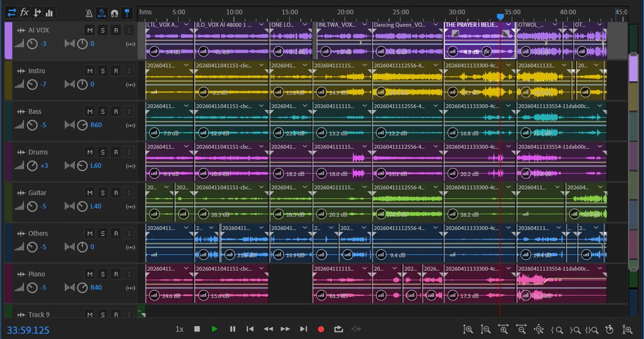The width and height of the screenshot is (644, 339).
Task: Mute the Drums track
Action: (x=90, y=152)
